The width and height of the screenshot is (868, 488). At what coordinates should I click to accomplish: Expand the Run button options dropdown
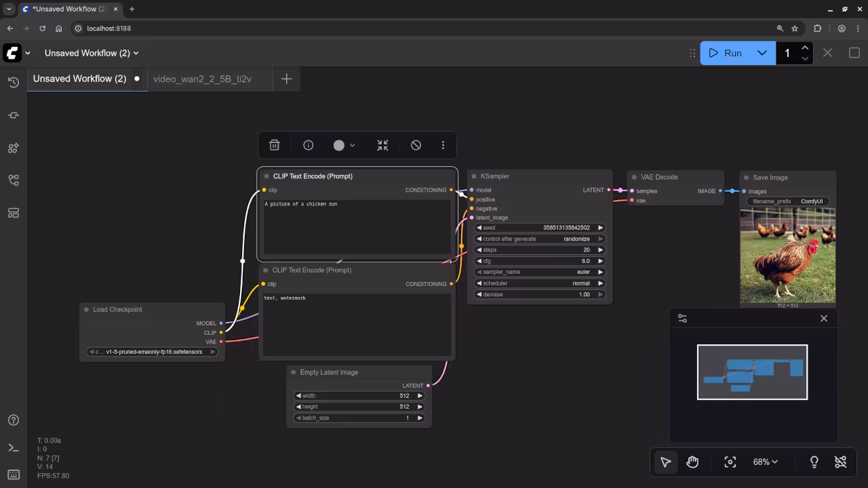[762, 53]
